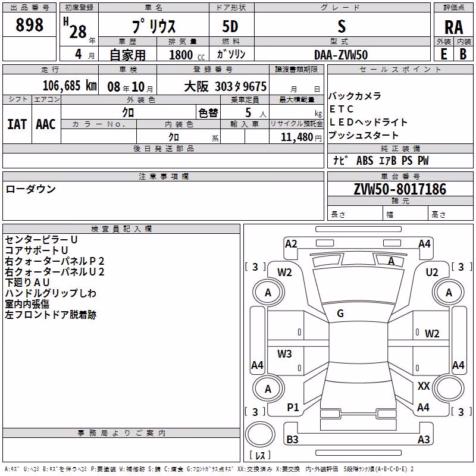Screen dimensions: 476x476
Task: Click inspector note ハンドルグリップしわ
Action: (51, 293)
